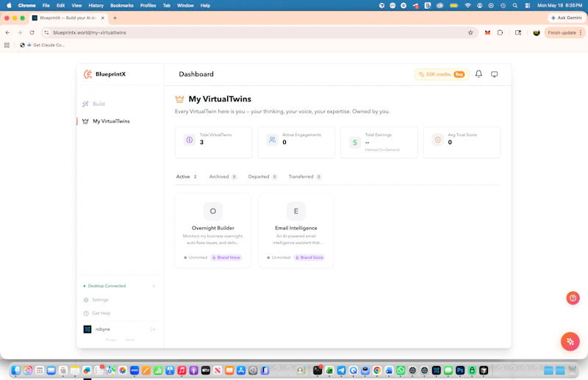Open Control Center in menu bar
588x380 pixels.
527,6
